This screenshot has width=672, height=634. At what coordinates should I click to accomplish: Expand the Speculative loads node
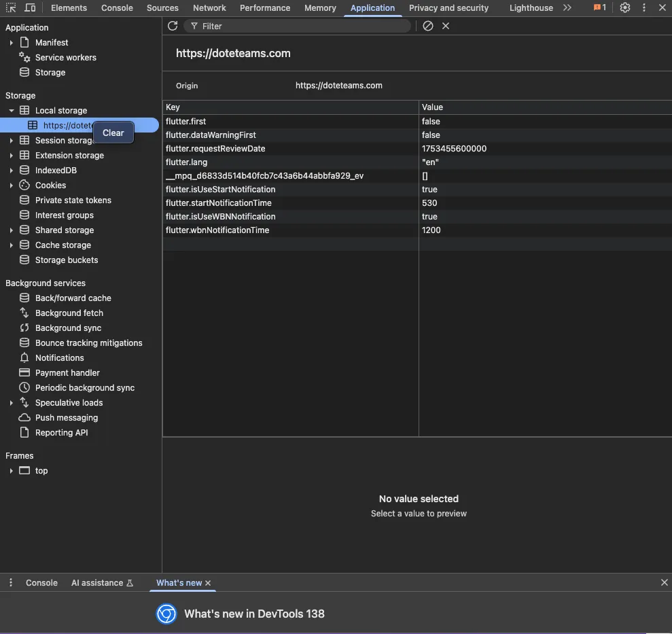click(x=11, y=402)
